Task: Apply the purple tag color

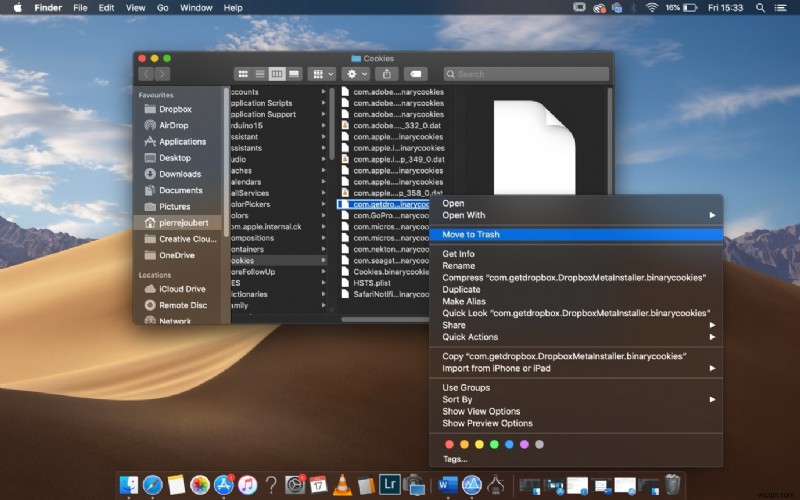Action: pyautogui.click(x=524, y=444)
